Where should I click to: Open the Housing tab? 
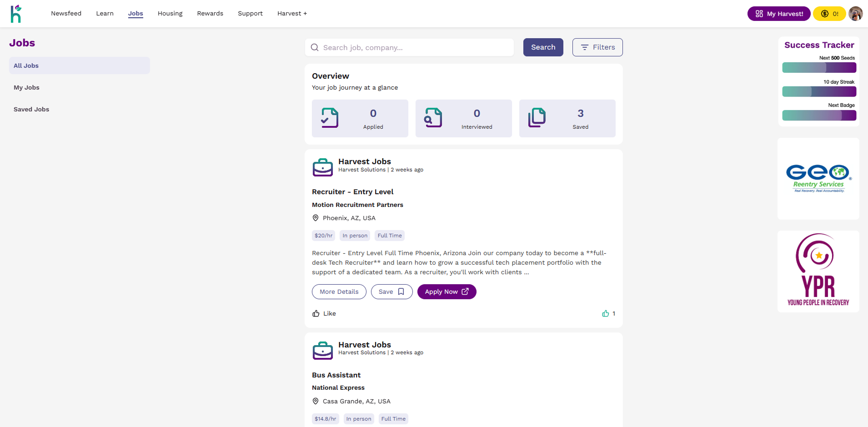[x=170, y=14]
